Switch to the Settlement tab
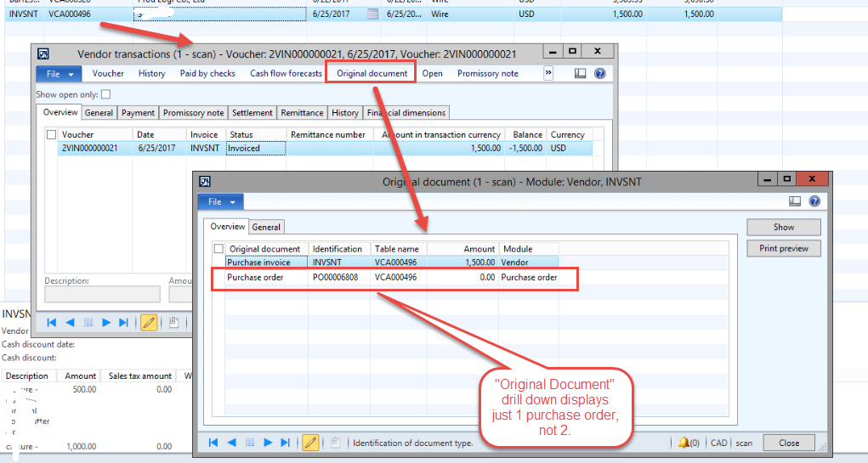 point(252,113)
